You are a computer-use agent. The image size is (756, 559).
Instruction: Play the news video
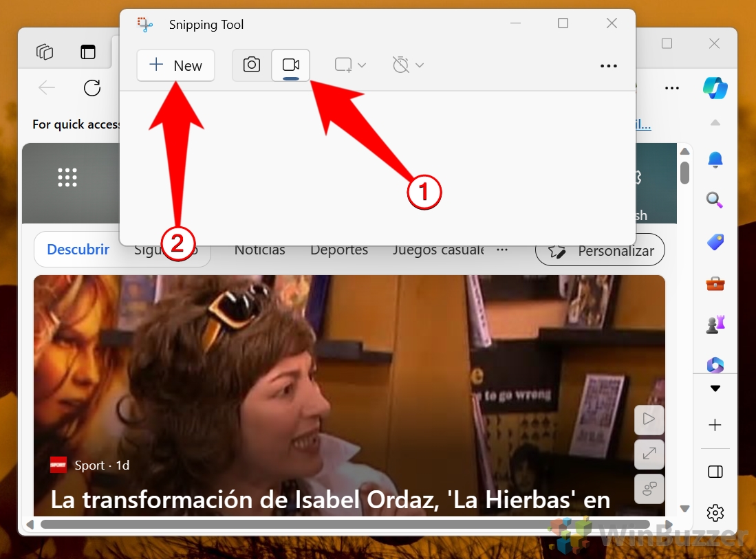(x=649, y=419)
